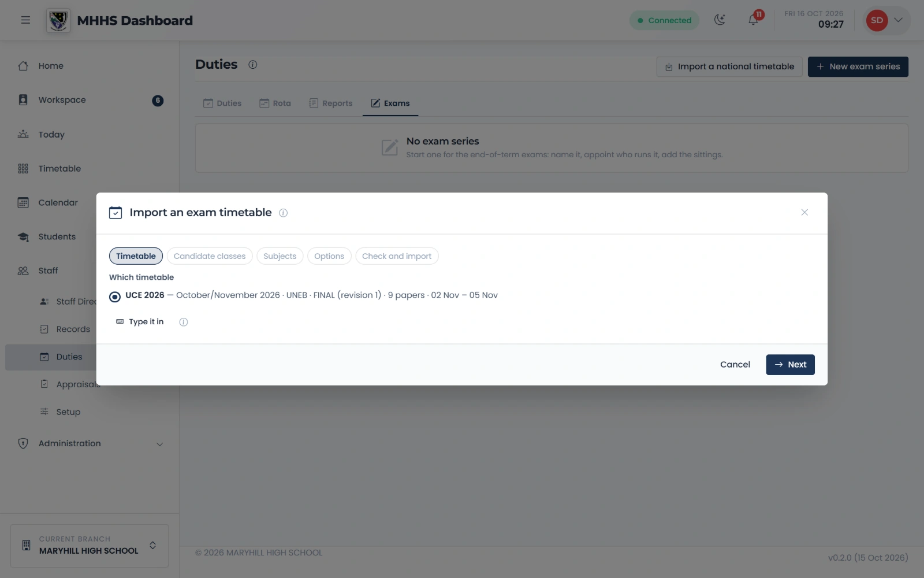This screenshot has height=578, width=924.
Task: Expand the Administration section chevron
Action: click(160, 444)
